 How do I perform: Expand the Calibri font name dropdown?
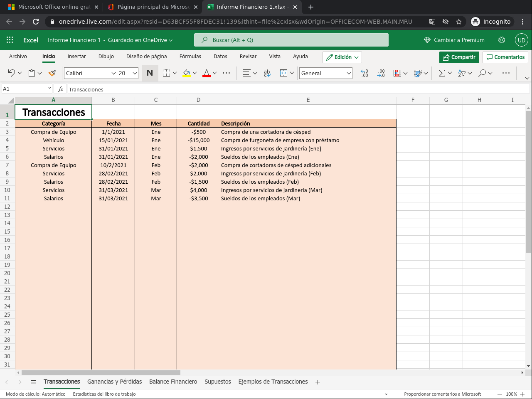click(x=113, y=73)
